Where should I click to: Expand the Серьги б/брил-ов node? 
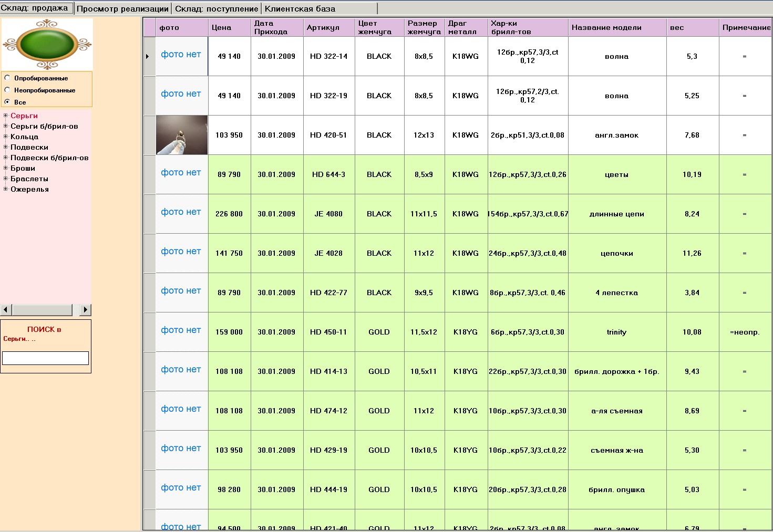(x=6, y=126)
